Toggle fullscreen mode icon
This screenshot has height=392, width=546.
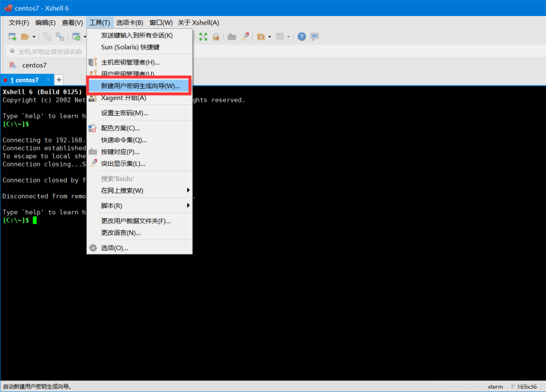tap(203, 36)
